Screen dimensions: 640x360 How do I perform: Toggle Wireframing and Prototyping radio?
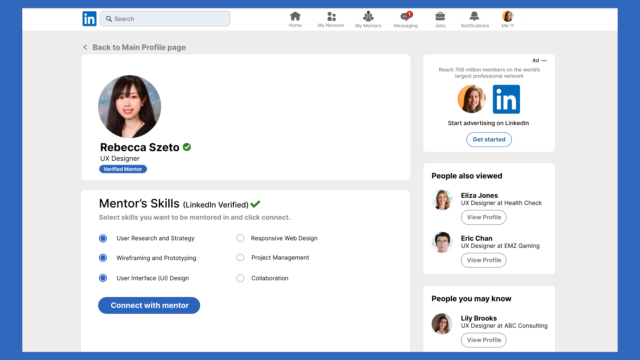(103, 258)
